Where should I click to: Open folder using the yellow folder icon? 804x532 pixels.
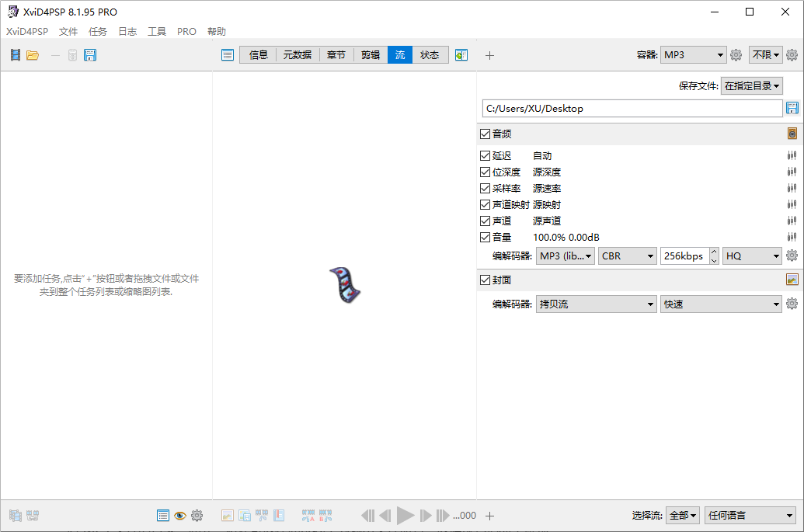[x=33, y=55]
